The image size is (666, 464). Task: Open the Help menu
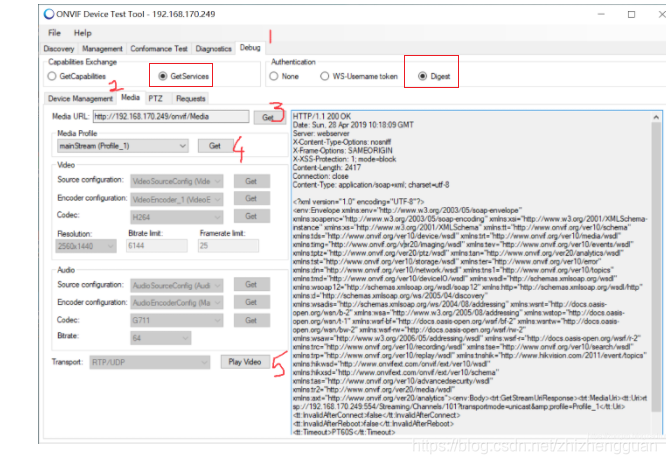(82, 33)
